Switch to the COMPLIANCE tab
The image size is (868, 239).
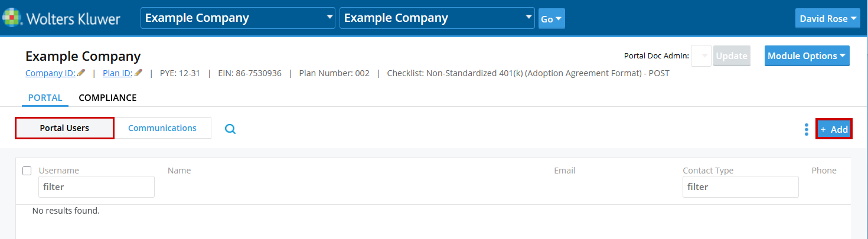[107, 98]
